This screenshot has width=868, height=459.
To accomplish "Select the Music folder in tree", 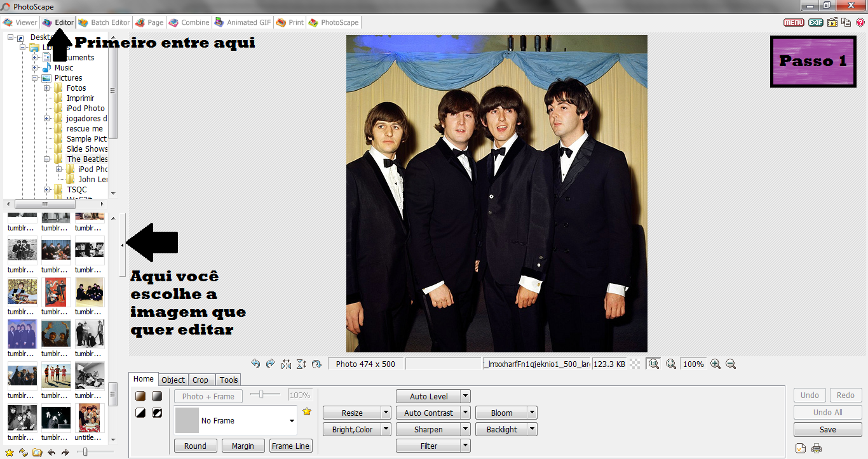I will tap(64, 68).
